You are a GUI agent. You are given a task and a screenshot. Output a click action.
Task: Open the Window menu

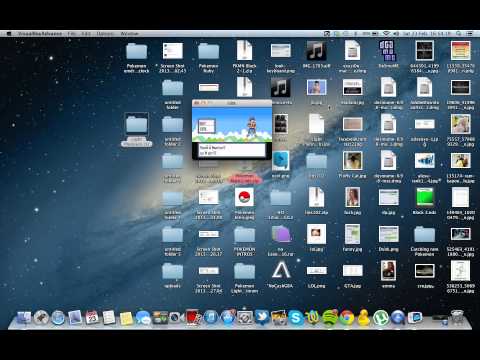(x=129, y=34)
